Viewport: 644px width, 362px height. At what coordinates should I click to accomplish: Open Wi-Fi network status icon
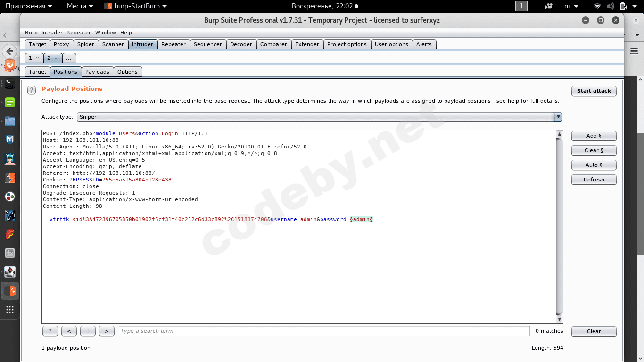pos(597,6)
